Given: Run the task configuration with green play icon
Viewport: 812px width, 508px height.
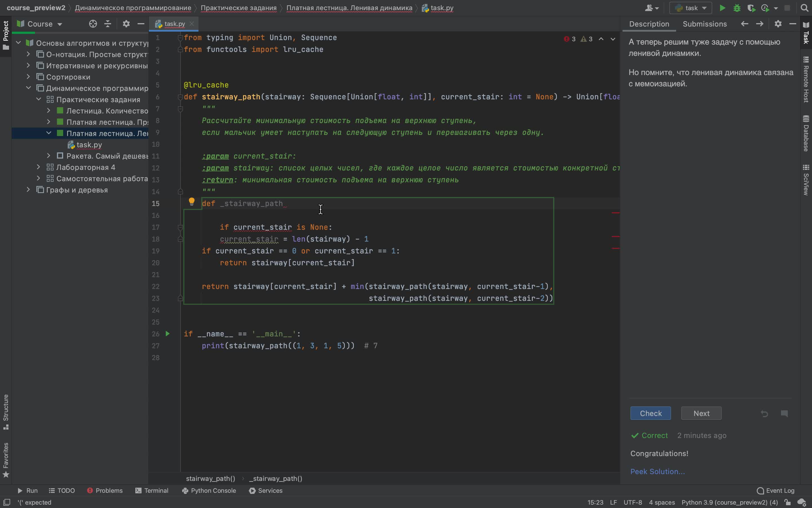Looking at the screenshot, I should [722, 8].
